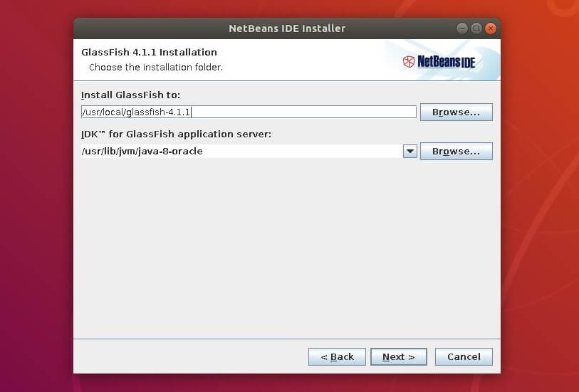Viewport: 579px width, 392px height.
Task: Click the NetBeans IDE logo in header
Action: 439,62
